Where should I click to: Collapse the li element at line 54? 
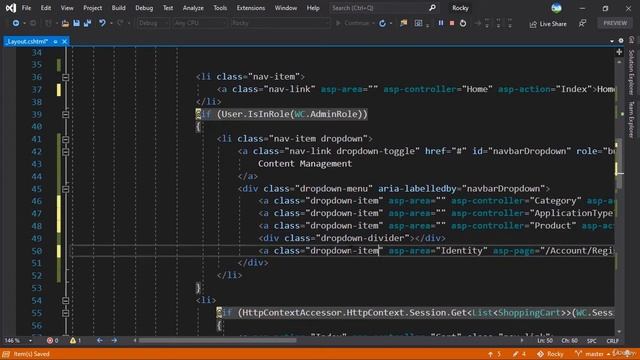(65, 301)
